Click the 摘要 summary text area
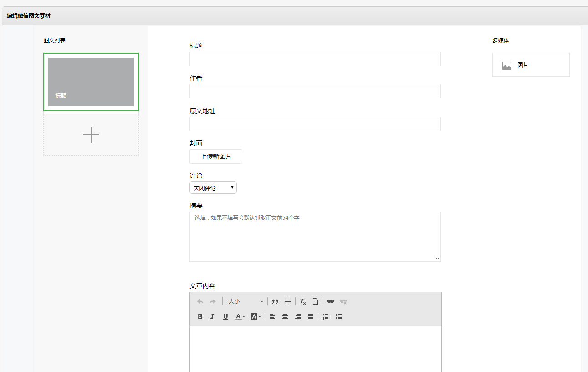Screen dimensions: 588x372 coord(315,237)
